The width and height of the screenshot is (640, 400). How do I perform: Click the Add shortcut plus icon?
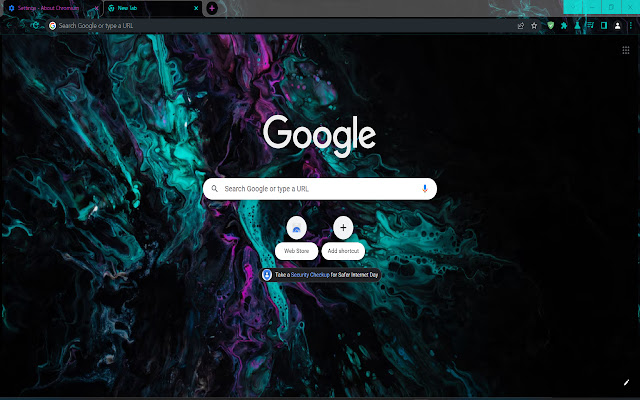tap(343, 228)
